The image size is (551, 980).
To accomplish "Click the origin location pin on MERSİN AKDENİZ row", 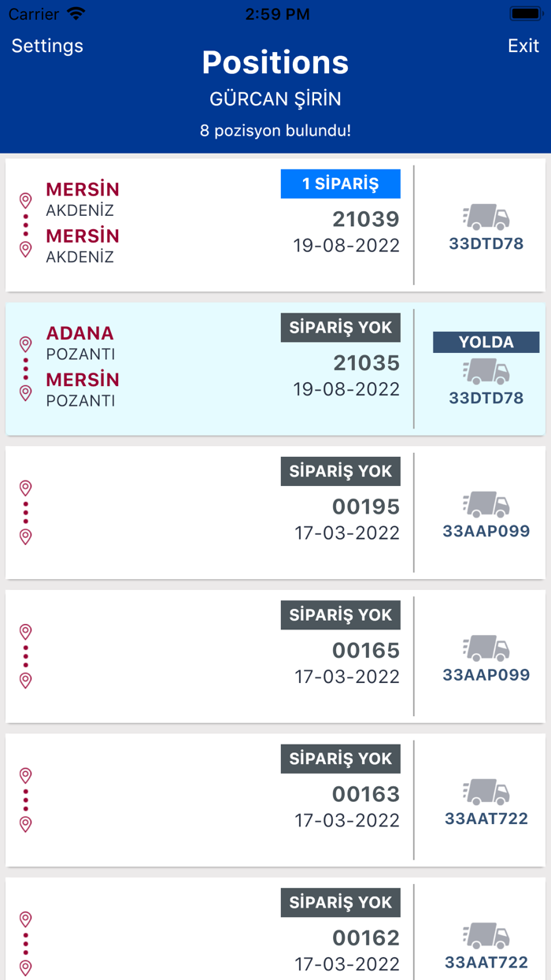I will click(24, 199).
